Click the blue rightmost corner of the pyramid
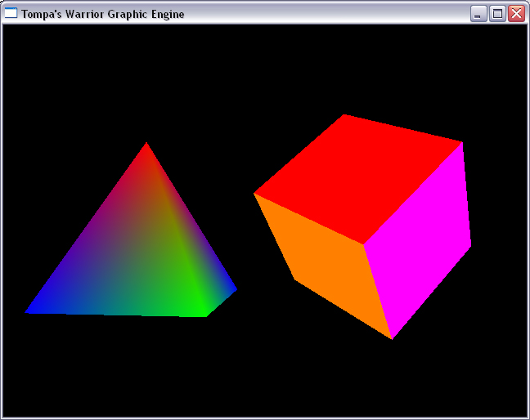 (234, 288)
